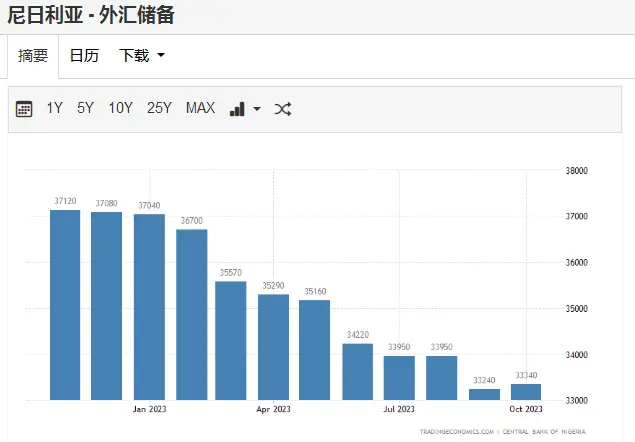Click the bar labeled 35160

pos(315,350)
